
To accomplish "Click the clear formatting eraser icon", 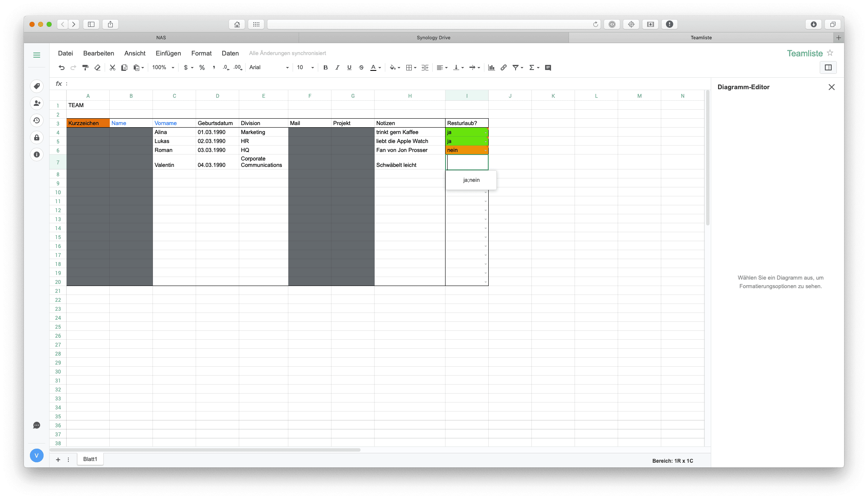I will point(97,67).
